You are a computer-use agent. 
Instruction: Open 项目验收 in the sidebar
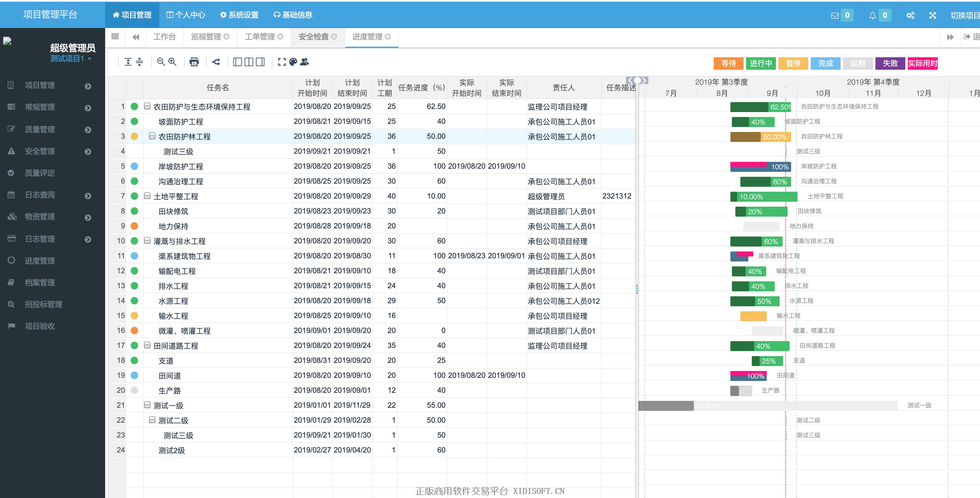click(40, 326)
